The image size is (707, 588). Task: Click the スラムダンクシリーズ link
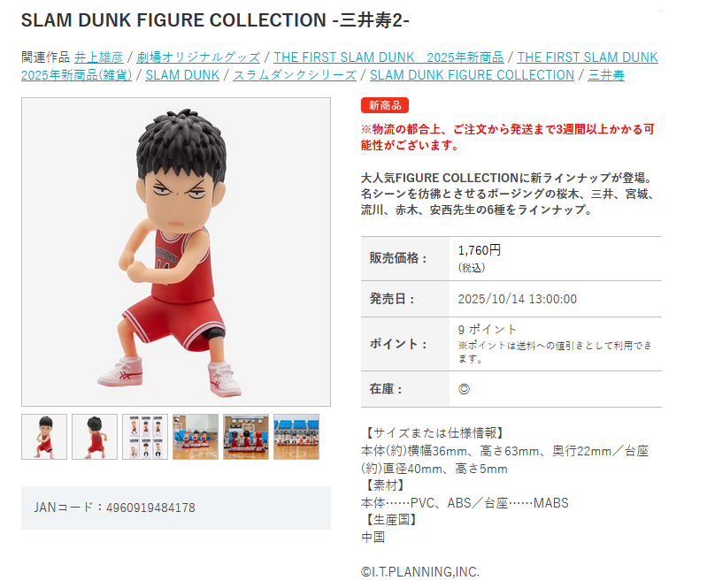[x=295, y=75]
